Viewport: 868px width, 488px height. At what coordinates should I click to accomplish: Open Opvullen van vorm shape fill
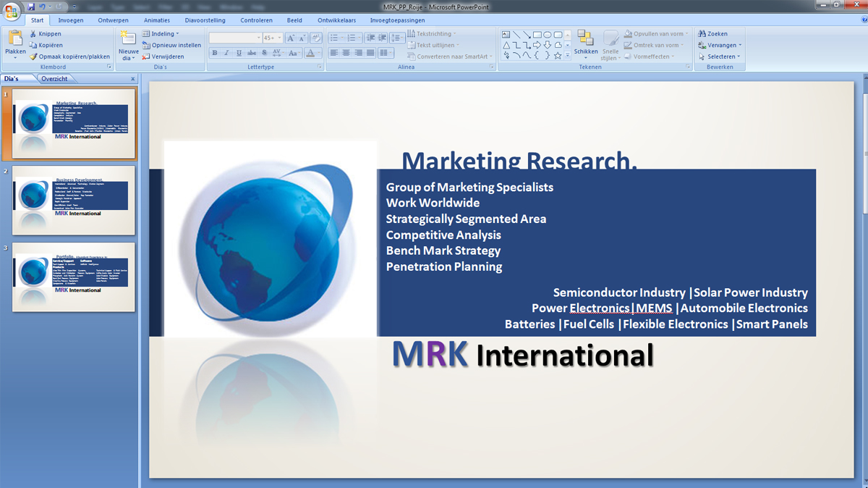(x=656, y=34)
